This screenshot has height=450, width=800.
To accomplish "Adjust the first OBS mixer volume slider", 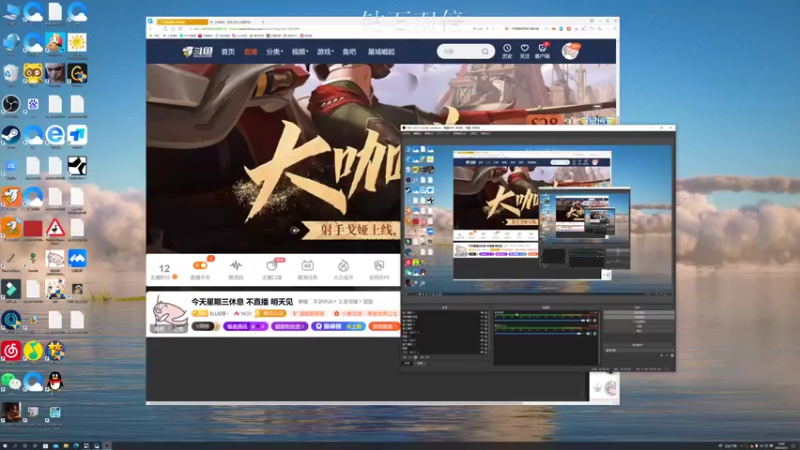I will [538, 320].
